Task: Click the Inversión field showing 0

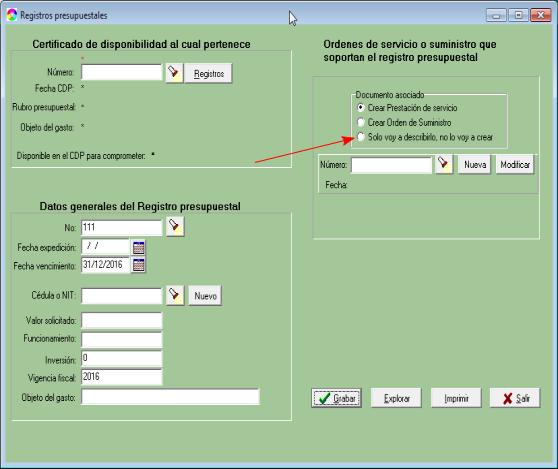Action: click(x=122, y=358)
